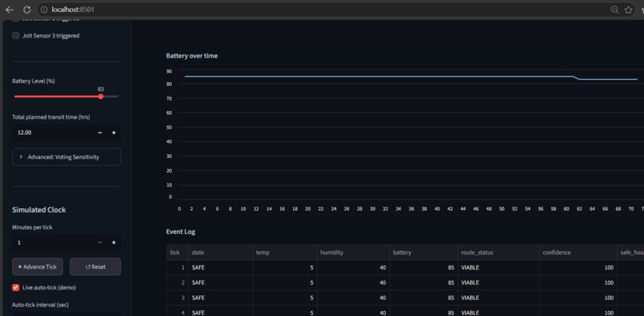The width and height of the screenshot is (644, 316).
Task: Click the Event Log heading
Action: (181, 232)
